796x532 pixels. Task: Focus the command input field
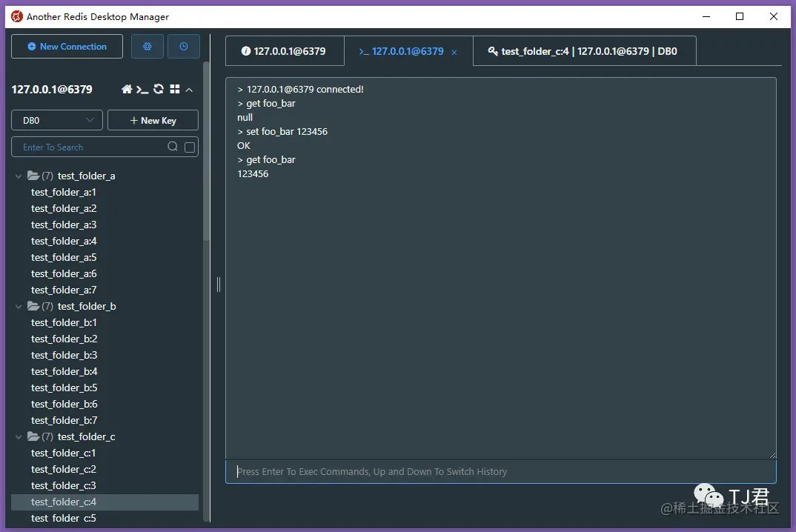pyautogui.click(x=500, y=471)
